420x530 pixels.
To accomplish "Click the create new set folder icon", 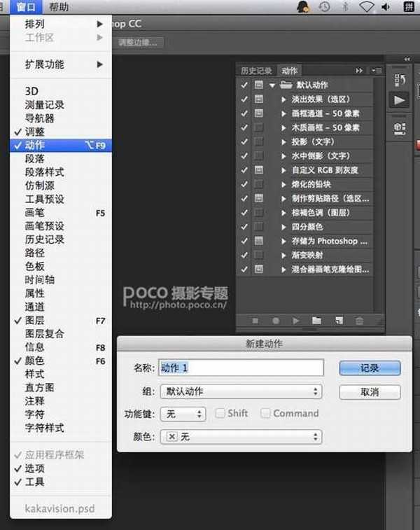I will (x=316, y=321).
